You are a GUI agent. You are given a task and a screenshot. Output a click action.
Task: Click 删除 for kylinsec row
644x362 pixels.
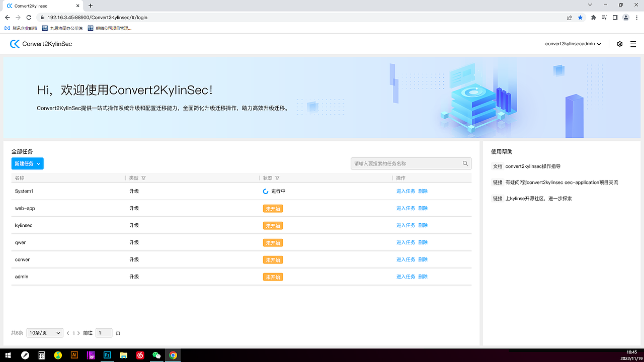(423, 225)
